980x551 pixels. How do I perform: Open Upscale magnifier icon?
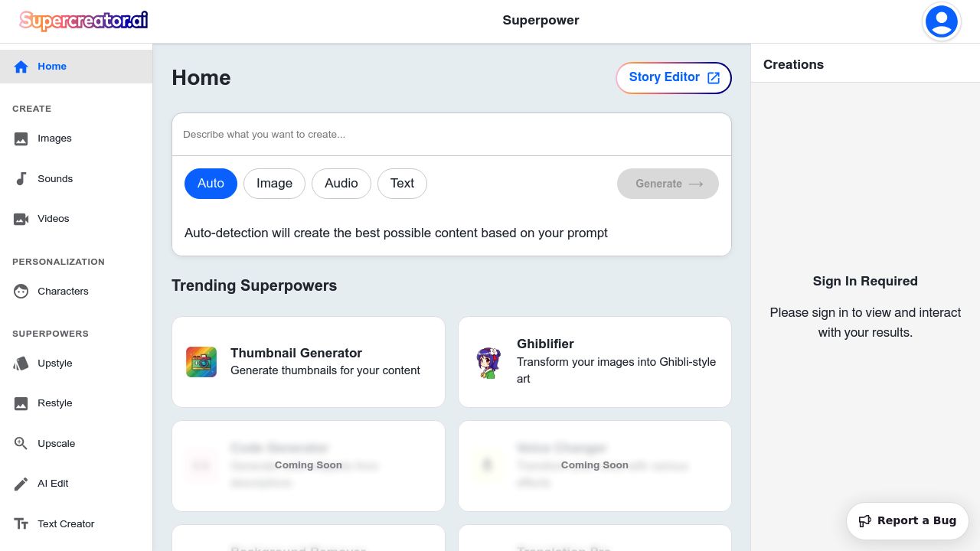tap(21, 444)
